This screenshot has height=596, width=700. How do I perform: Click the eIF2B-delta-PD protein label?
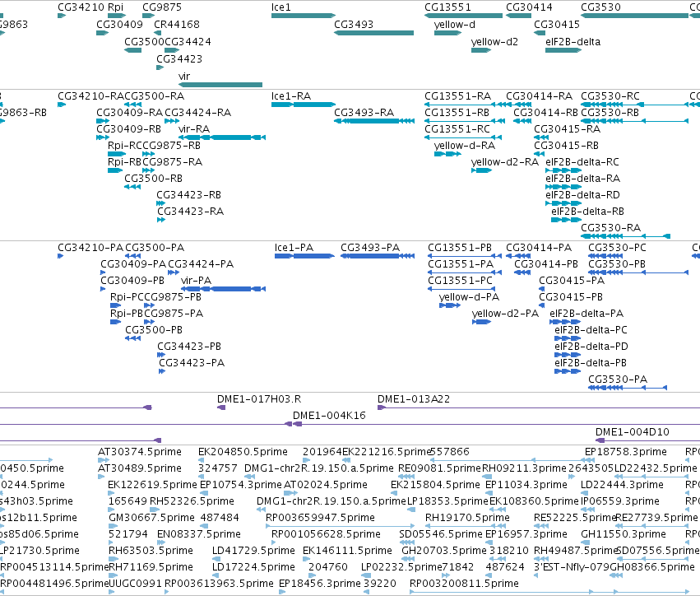[x=591, y=347]
